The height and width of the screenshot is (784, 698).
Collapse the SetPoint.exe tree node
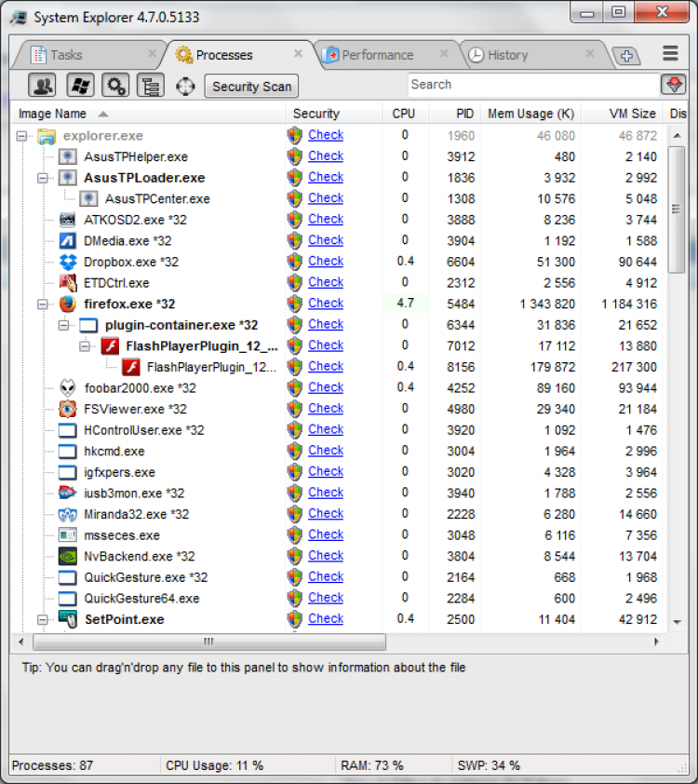click(x=43, y=619)
